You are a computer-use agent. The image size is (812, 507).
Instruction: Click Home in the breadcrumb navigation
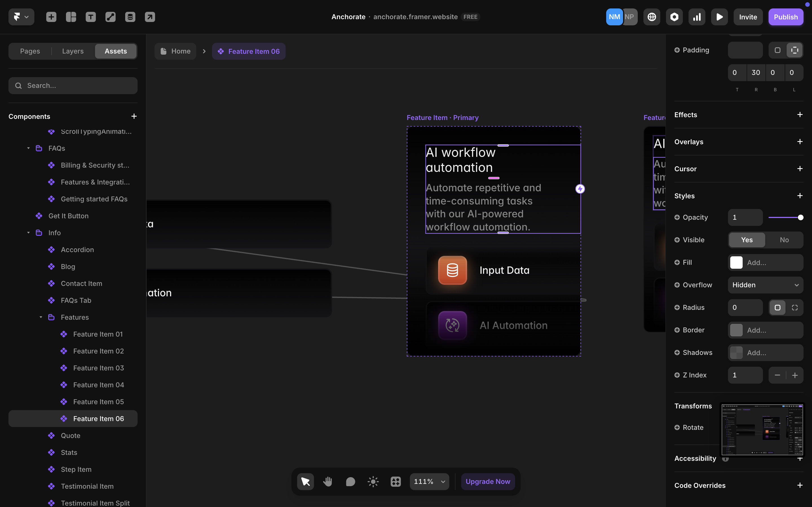[175, 51]
